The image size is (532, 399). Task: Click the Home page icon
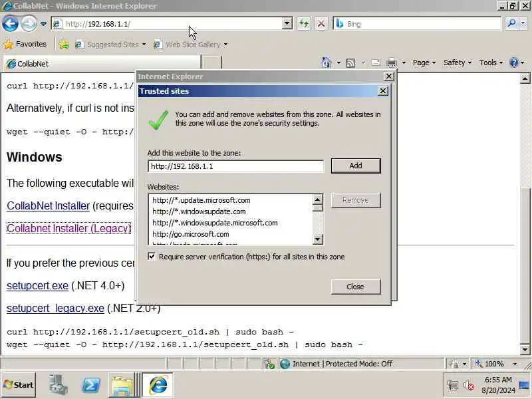pos(326,63)
